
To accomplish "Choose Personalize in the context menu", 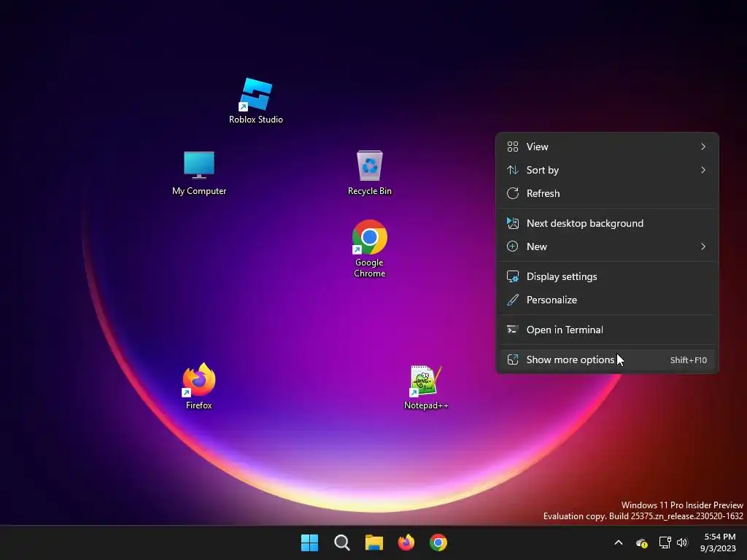I will click(x=608, y=300).
